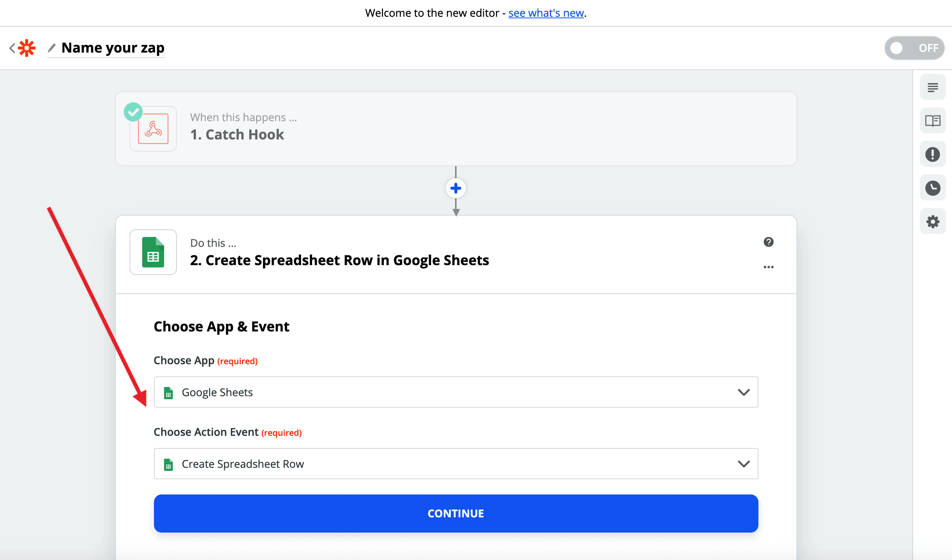The height and width of the screenshot is (560, 952).
Task: Click the large Google Sheets step icon
Action: pos(153,252)
